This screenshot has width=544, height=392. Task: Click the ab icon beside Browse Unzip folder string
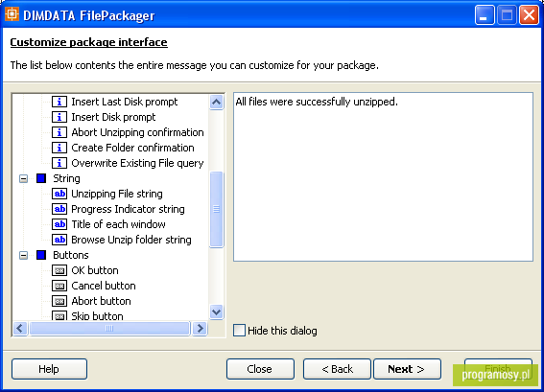coord(59,240)
